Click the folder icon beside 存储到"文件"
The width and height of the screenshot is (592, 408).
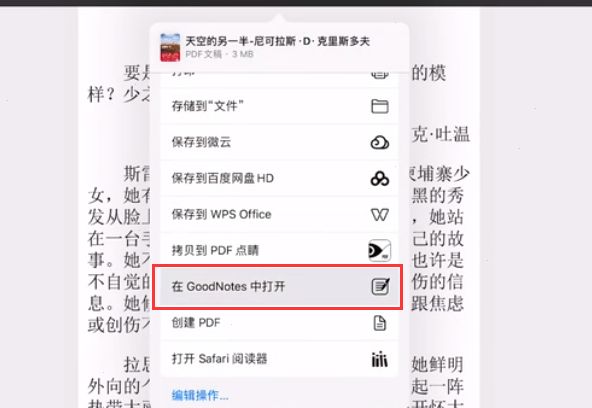(379, 106)
